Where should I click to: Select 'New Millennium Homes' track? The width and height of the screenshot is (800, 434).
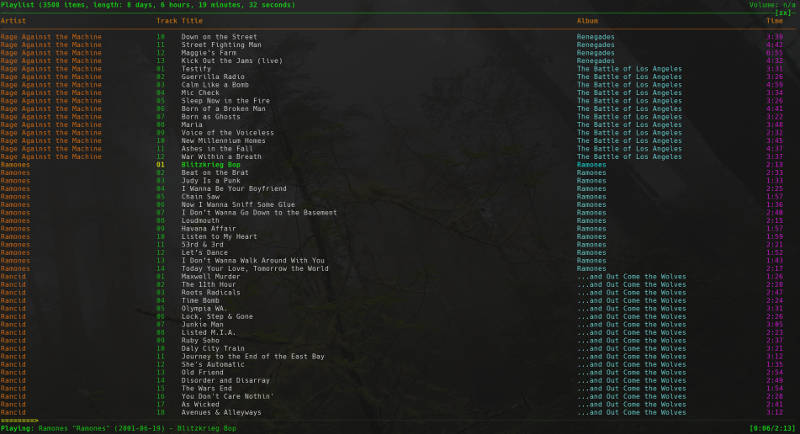[223, 141]
